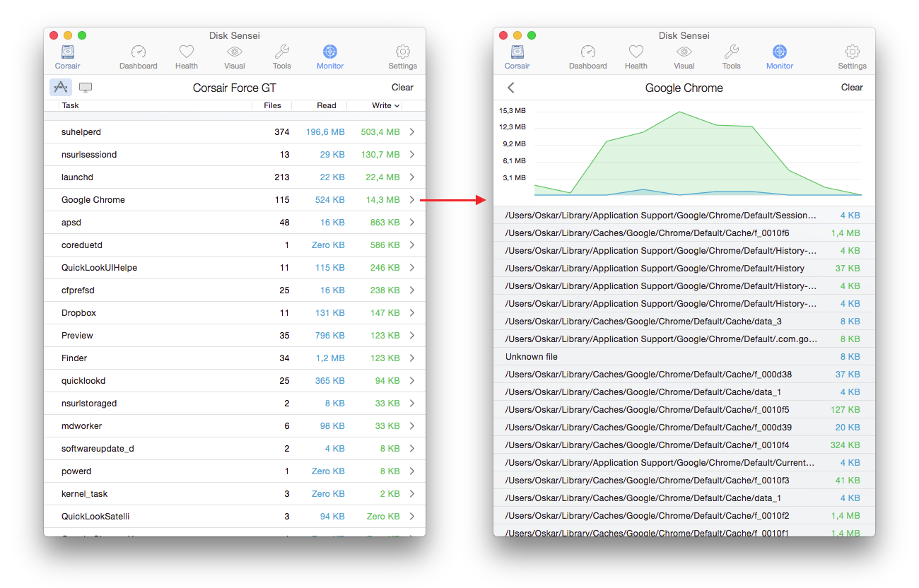Expand details chevron for coreduetd
The width and height of the screenshot is (919, 588).
[x=412, y=245]
